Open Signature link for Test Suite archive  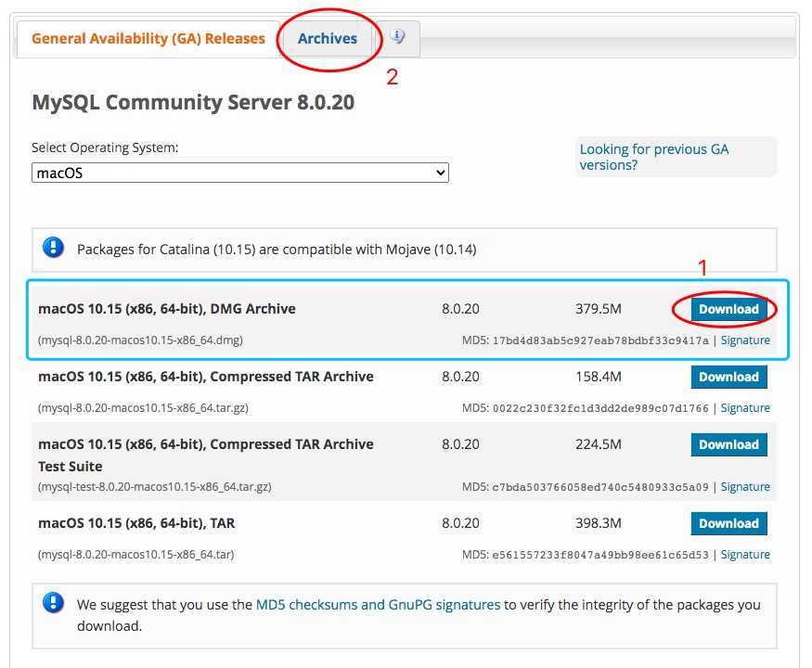(745, 487)
